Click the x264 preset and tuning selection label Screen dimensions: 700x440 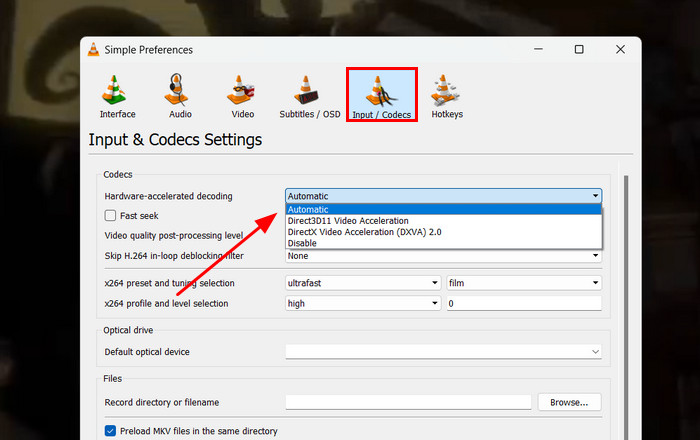(x=169, y=283)
